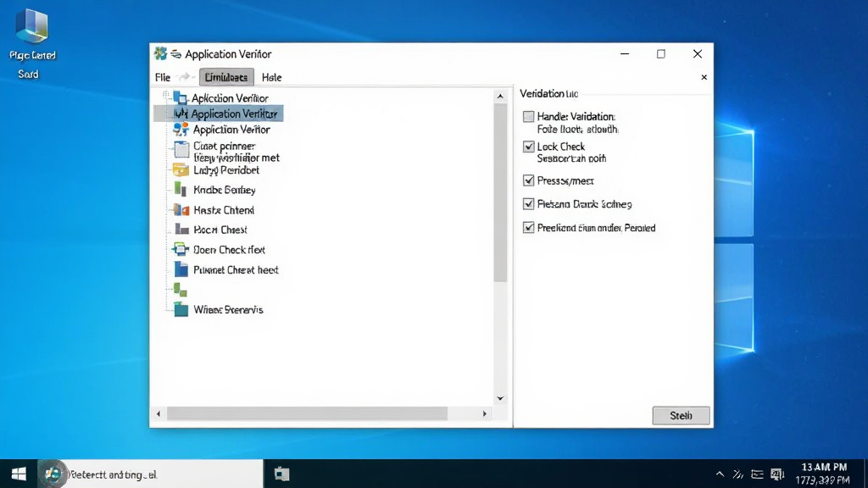This screenshot has height=488, width=868.
Task: Click the 'Stelh' button
Action: pyautogui.click(x=681, y=415)
